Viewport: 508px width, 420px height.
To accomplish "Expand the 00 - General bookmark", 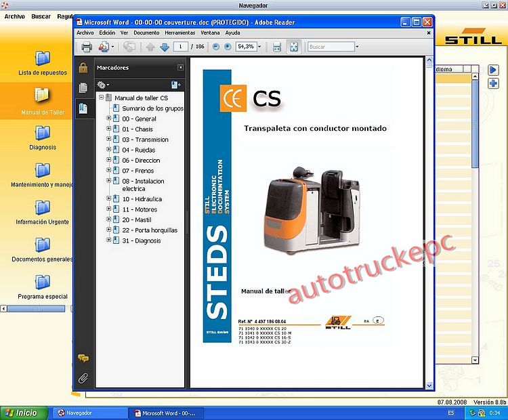I will click(109, 119).
